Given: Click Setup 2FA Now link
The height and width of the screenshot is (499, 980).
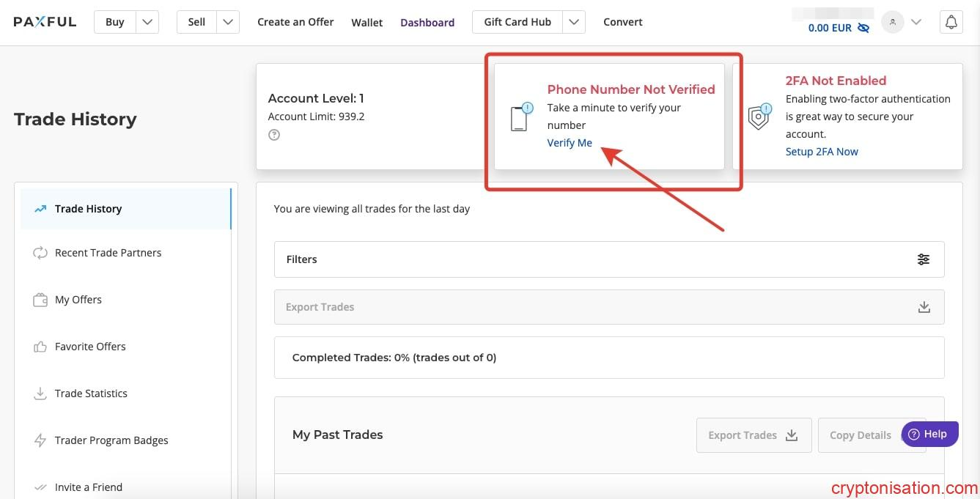Looking at the screenshot, I should tap(822, 152).
